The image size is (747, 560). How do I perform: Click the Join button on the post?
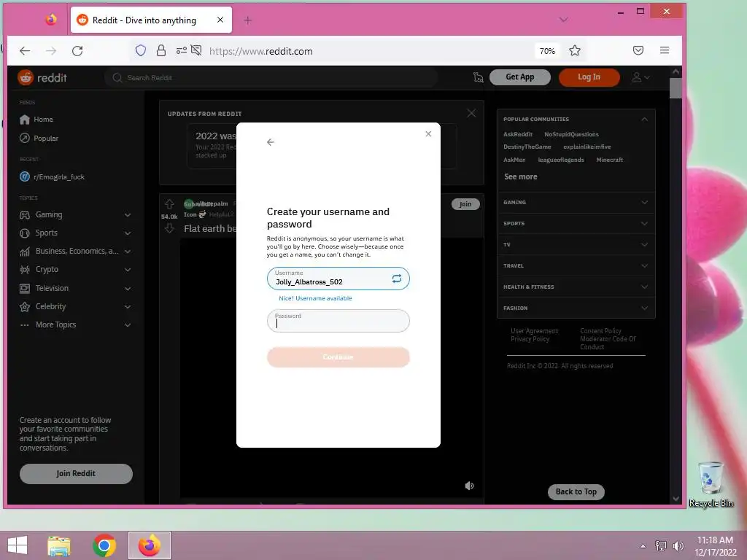(x=465, y=204)
